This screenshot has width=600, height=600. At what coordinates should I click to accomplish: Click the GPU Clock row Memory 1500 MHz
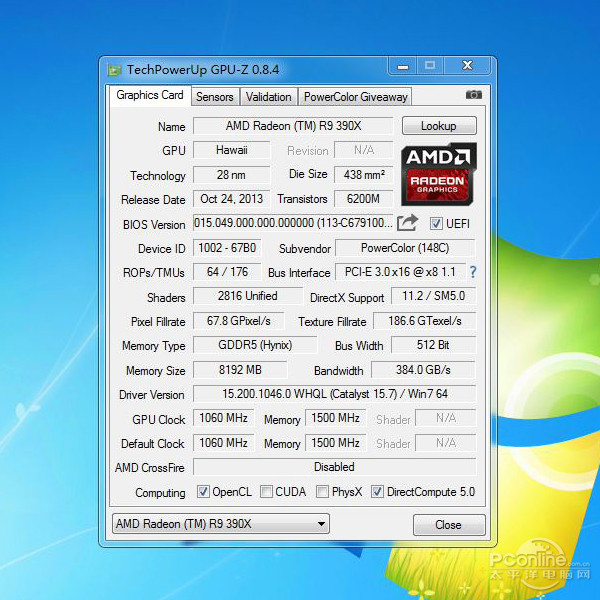tap(336, 418)
